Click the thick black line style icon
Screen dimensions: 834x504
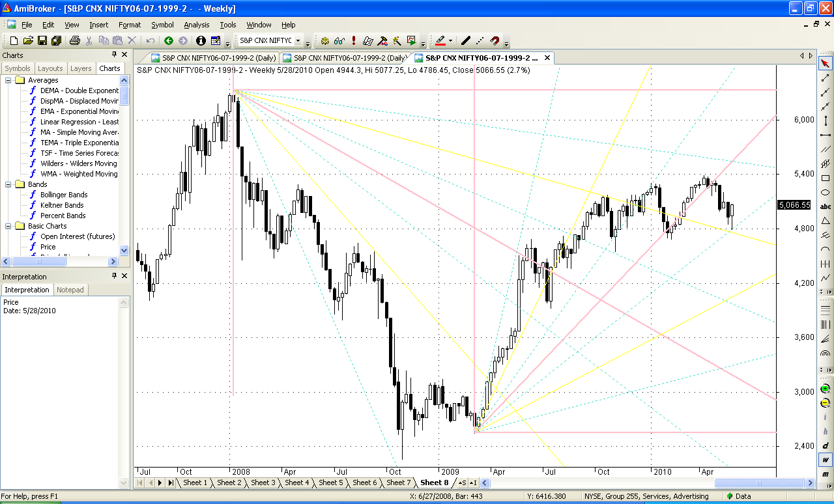click(x=465, y=40)
